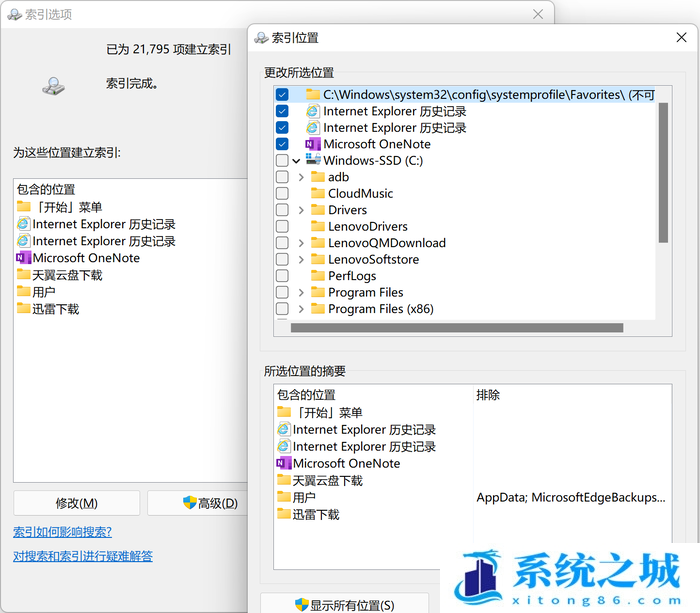Collapse the Windows-SSD (C:) tree node
Viewport: 700px width, 613px height.
pyautogui.click(x=296, y=161)
